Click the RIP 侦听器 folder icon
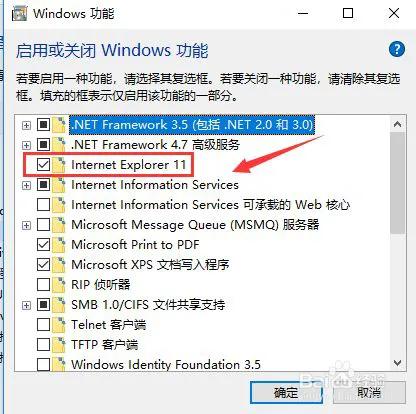 tap(59, 285)
